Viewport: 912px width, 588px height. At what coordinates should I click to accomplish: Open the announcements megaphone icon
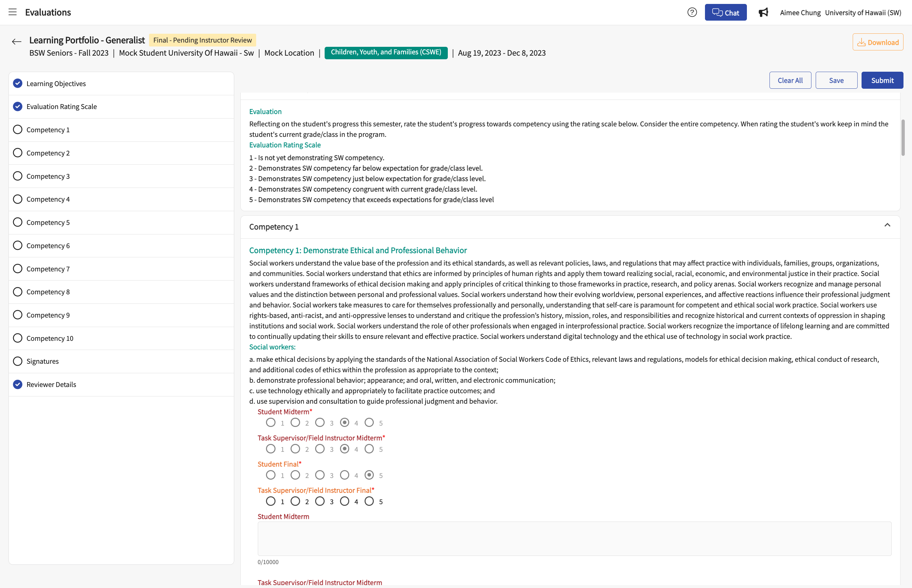(x=763, y=12)
